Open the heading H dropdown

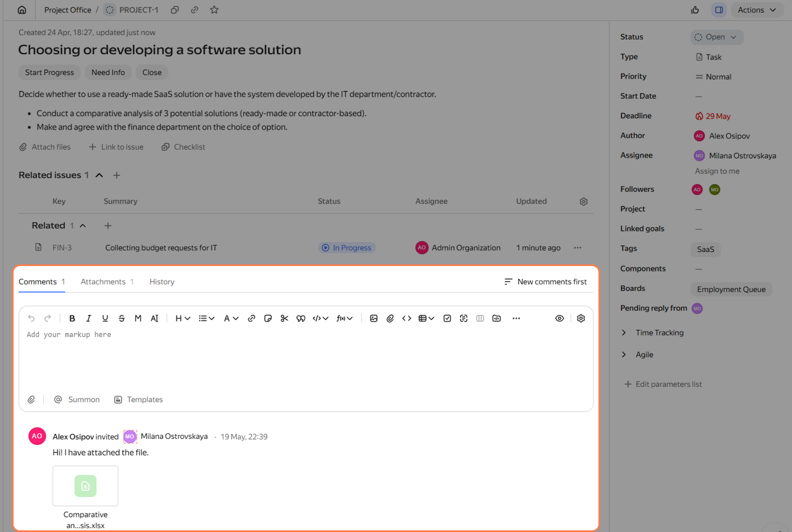point(183,319)
